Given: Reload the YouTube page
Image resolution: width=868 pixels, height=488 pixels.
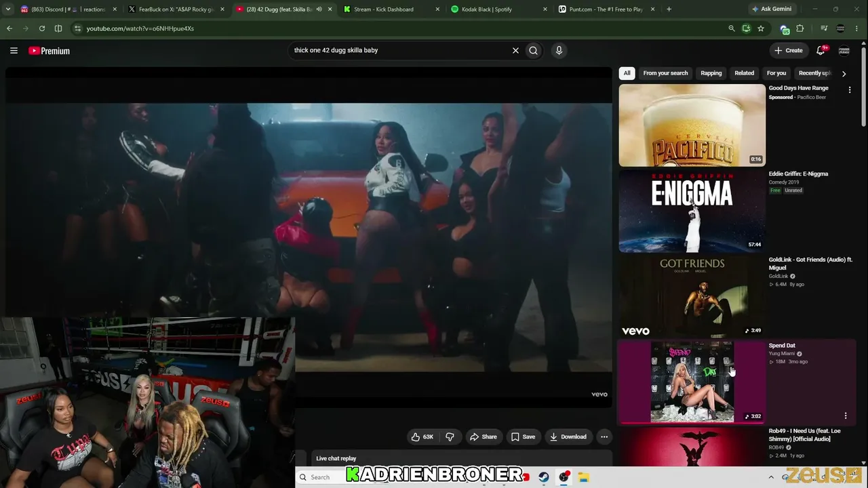Looking at the screenshot, I should click(42, 28).
